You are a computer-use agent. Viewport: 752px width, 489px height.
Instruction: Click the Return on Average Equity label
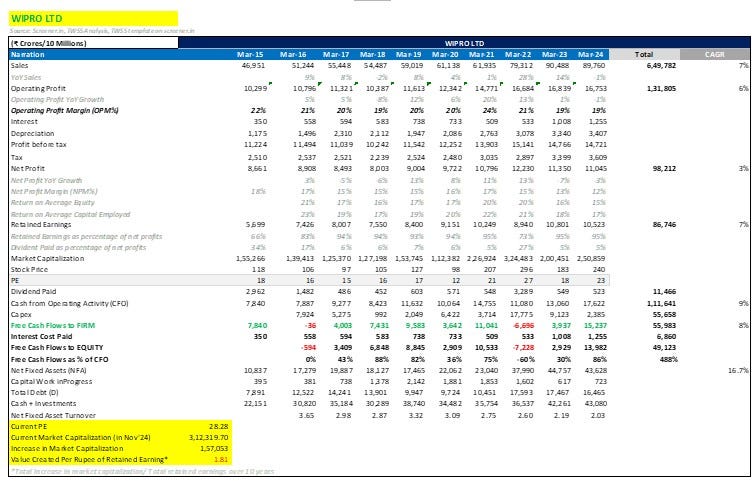point(53,202)
